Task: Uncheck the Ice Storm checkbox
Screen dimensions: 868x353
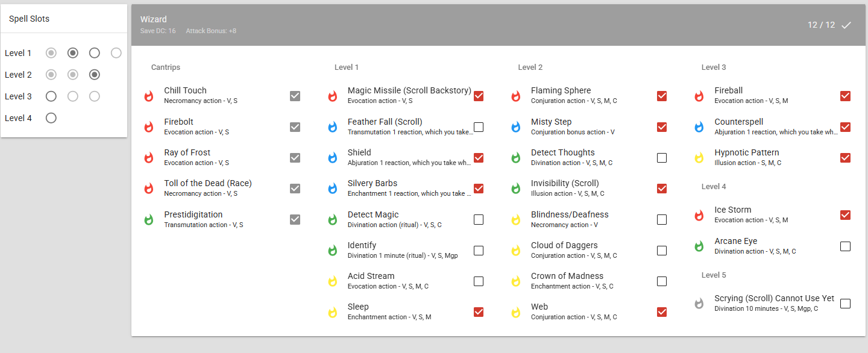Action: click(x=845, y=215)
